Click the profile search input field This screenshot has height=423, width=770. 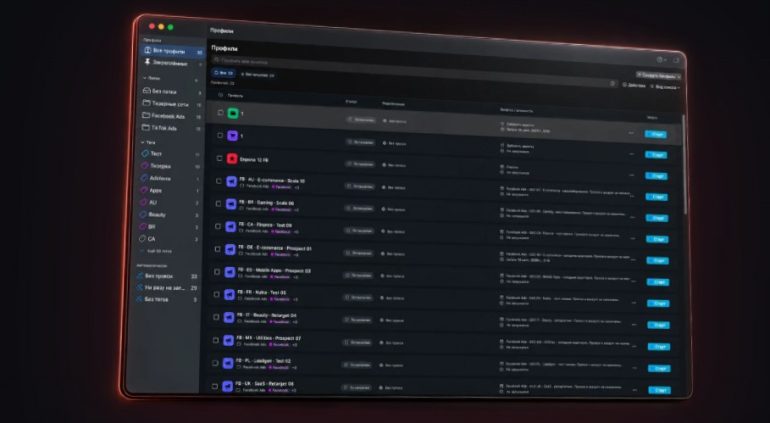tap(412, 70)
